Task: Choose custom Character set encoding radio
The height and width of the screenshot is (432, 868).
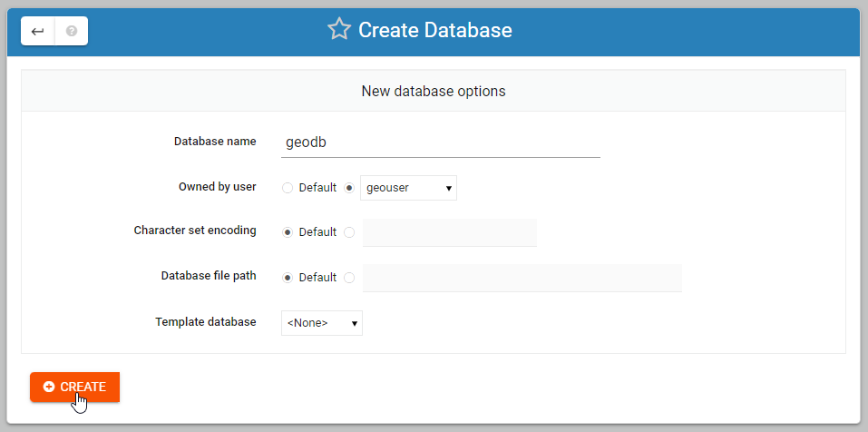Action: click(x=349, y=232)
